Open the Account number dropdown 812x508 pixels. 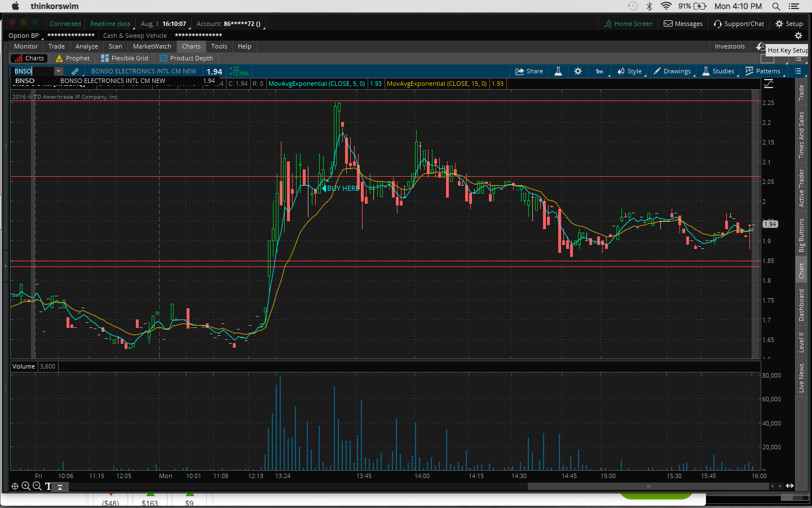[x=230, y=24]
